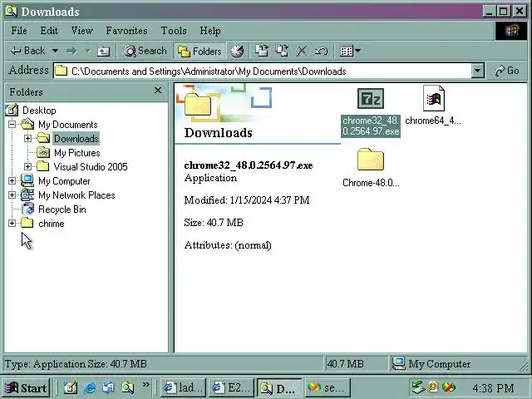
Task: Delete the selected file via toolbar X
Action: [x=301, y=51]
